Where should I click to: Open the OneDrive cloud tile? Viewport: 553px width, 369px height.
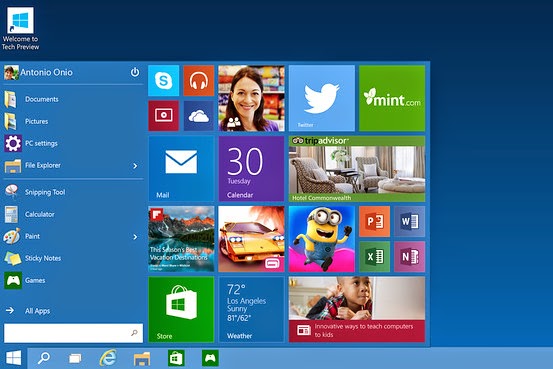(199, 116)
